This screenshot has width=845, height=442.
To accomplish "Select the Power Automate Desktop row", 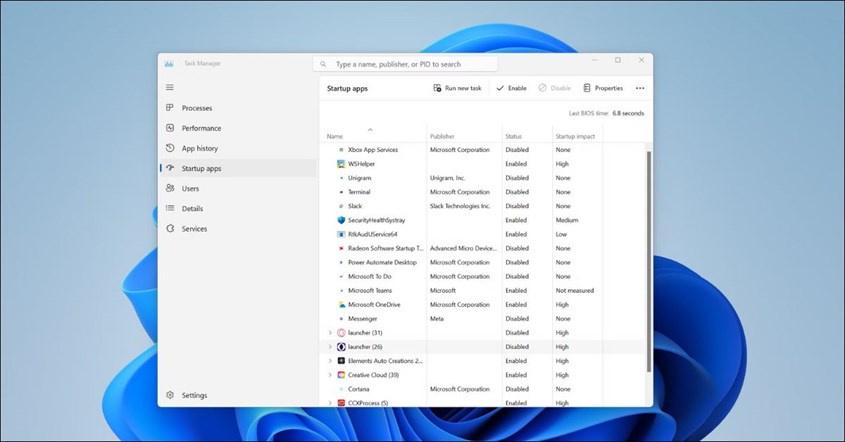I will [x=483, y=263].
